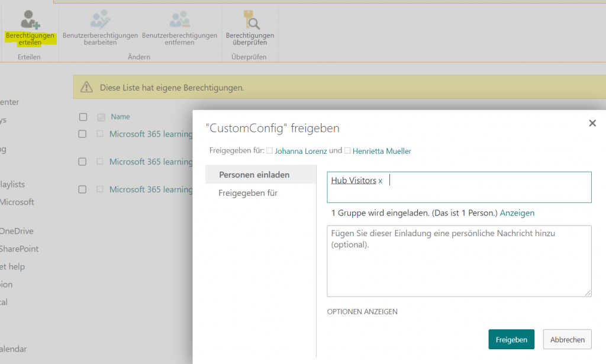Open the SharePoint link in the left navigation
The width and height of the screenshot is (606, 364).
pyautogui.click(x=20, y=249)
